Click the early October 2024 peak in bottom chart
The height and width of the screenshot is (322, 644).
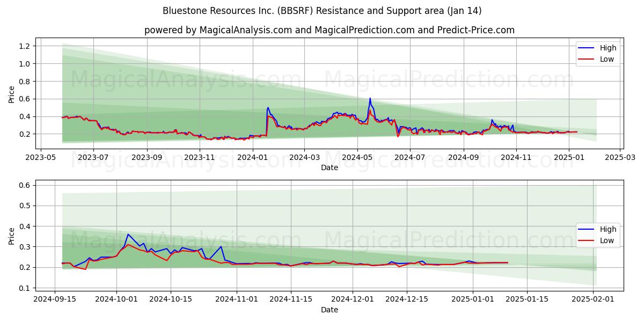pyautogui.click(x=128, y=234)
